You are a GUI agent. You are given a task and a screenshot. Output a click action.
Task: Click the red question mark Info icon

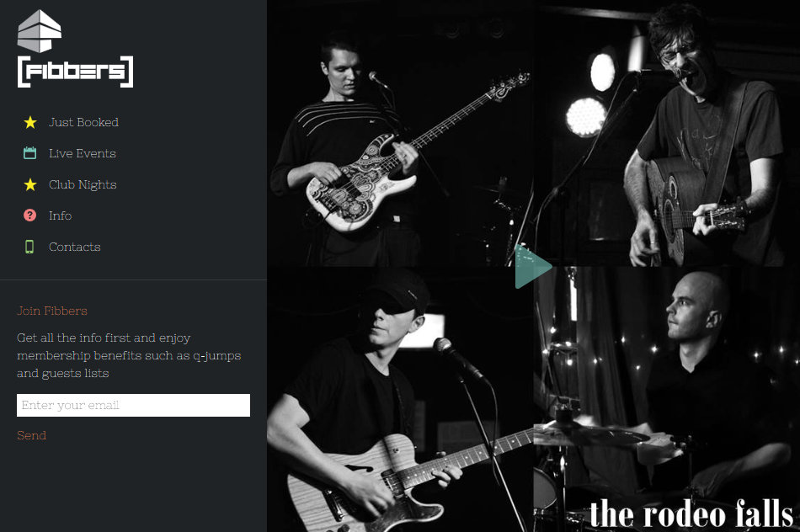tap(30, 215)
